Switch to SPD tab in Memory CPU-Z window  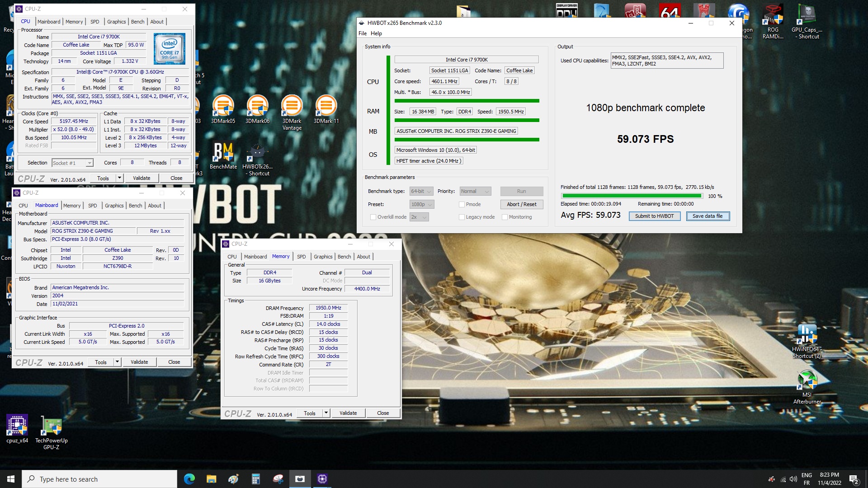click(302, 257)
